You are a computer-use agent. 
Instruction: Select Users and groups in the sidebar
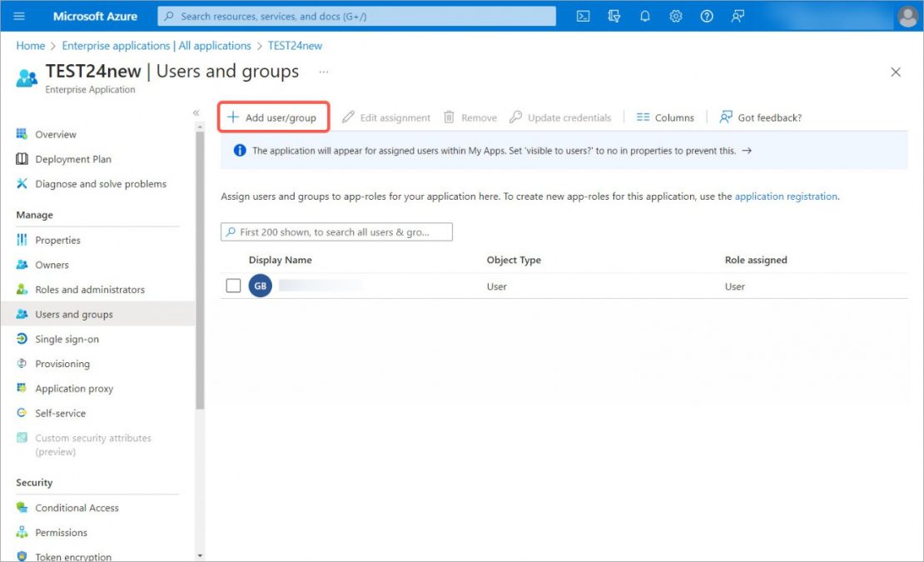point(98,314)
